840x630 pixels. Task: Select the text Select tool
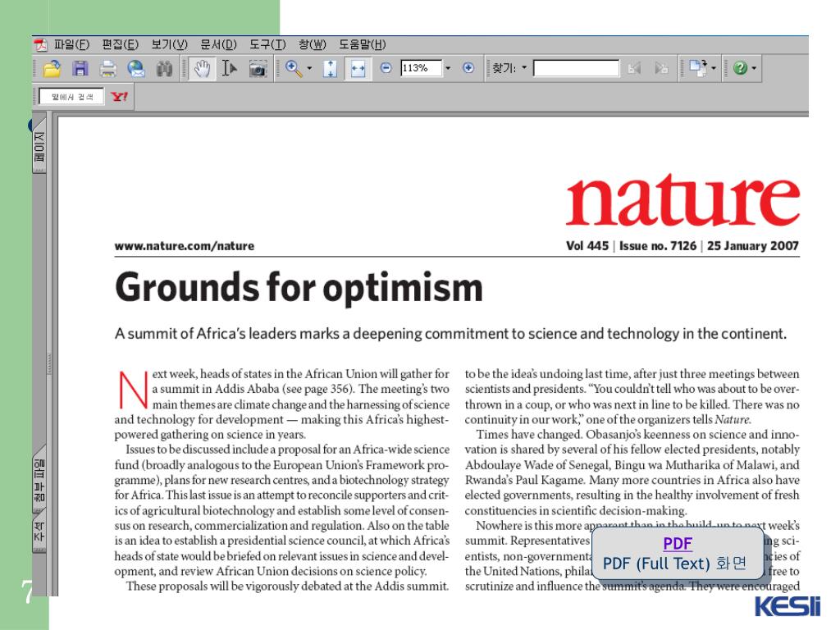pyautogui.click(x=230, y=69)
